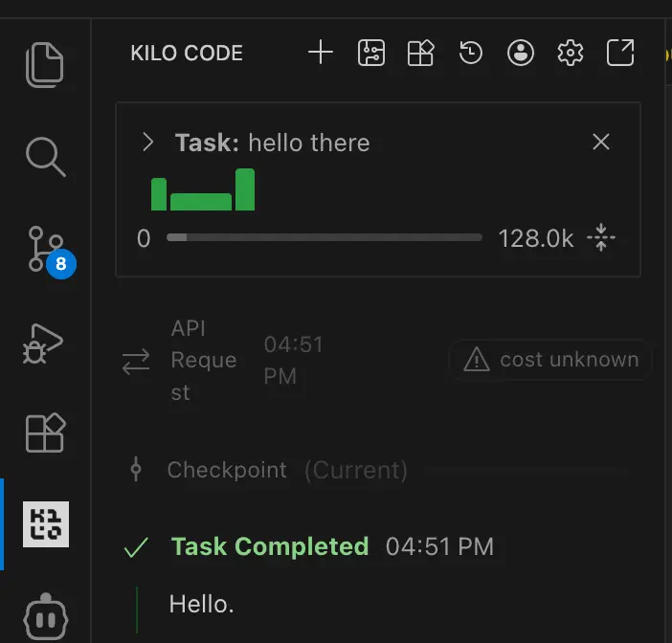672x643 pixels.
Task: Start a new Kilo Code task with plus
Action: point(321,53)
